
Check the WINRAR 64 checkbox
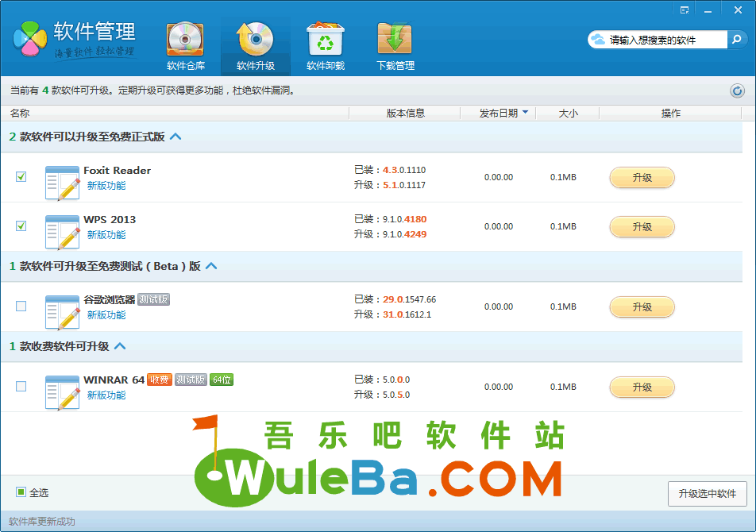21,387
